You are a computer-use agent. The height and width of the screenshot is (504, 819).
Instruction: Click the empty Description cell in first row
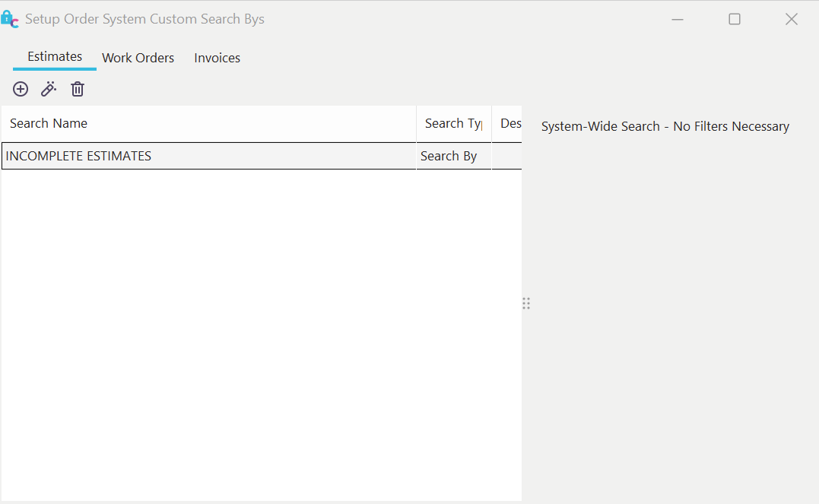[x=507, y=156]
